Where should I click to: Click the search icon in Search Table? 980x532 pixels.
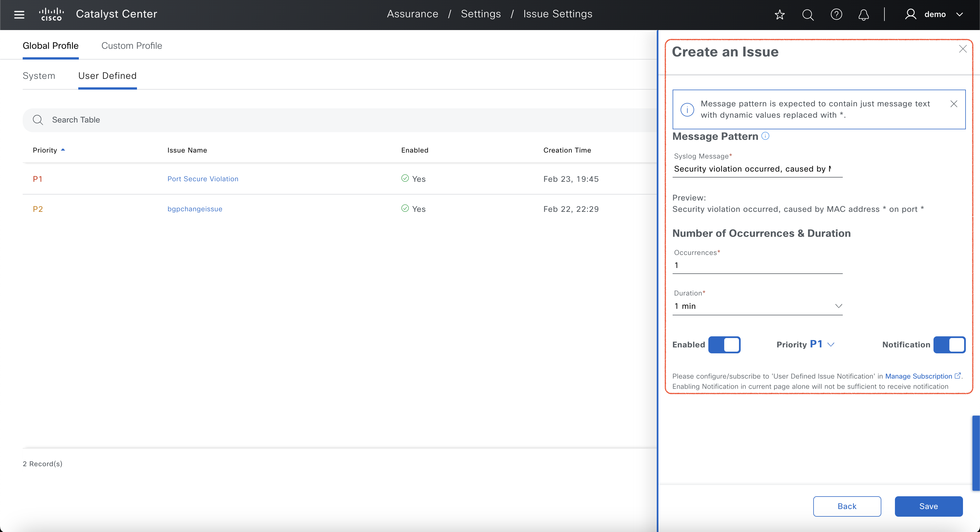[38, 120]
